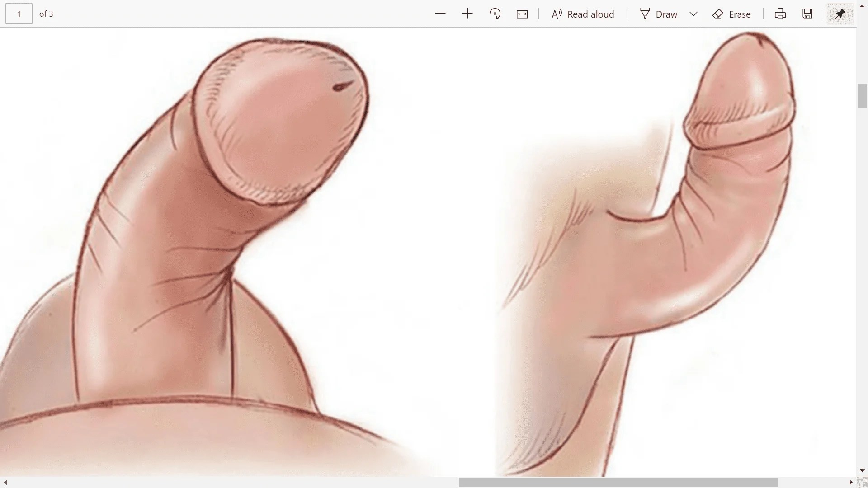Screen dimensions: 868x488
Task: Select the Draw tool
Action: tap(659, 14)
